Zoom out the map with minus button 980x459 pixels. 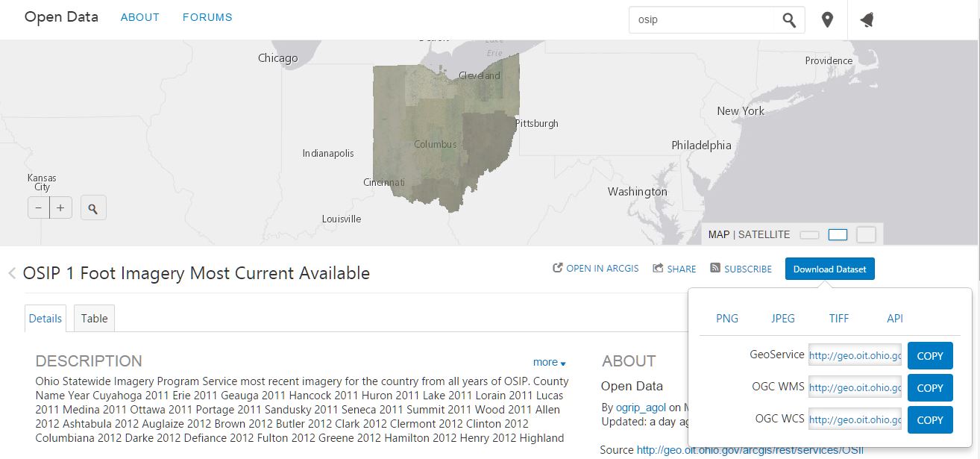[x=39, y=208]
